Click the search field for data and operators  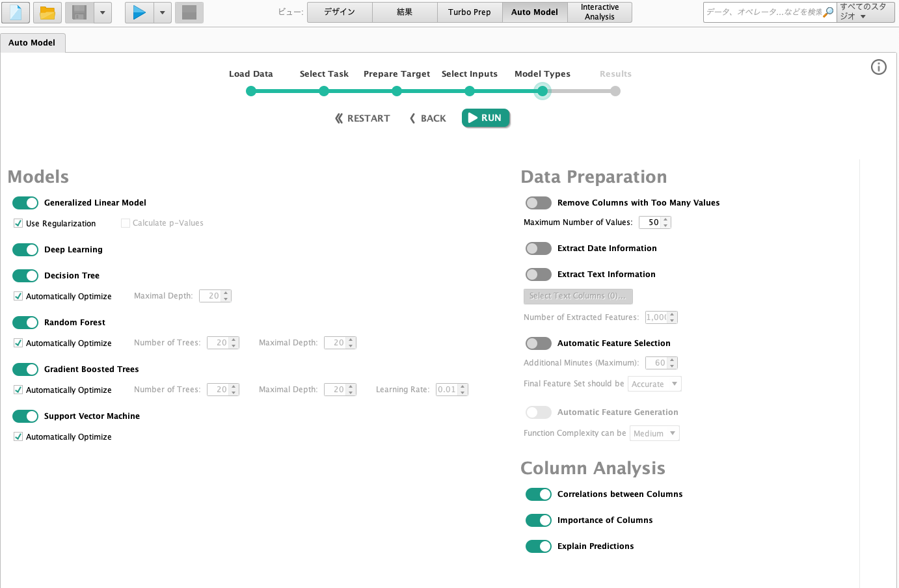tap(764, 12)
